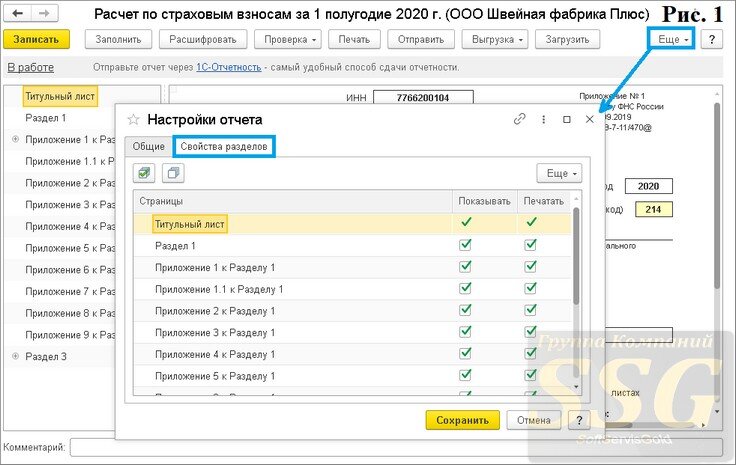Select Раздел 1 in left tree
The image size is (736, 465).
click(x=46, y=118)
